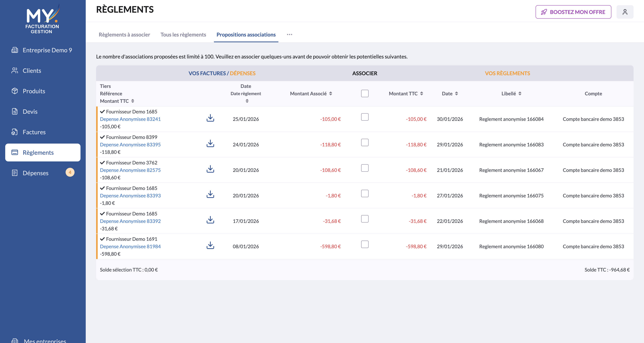
Task: Open Factures in the sidebar menu
Action: (x=43, y=132)
